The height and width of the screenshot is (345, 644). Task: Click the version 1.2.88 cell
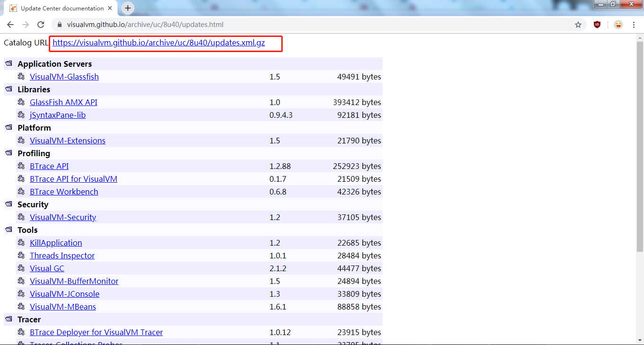point(280,166)
